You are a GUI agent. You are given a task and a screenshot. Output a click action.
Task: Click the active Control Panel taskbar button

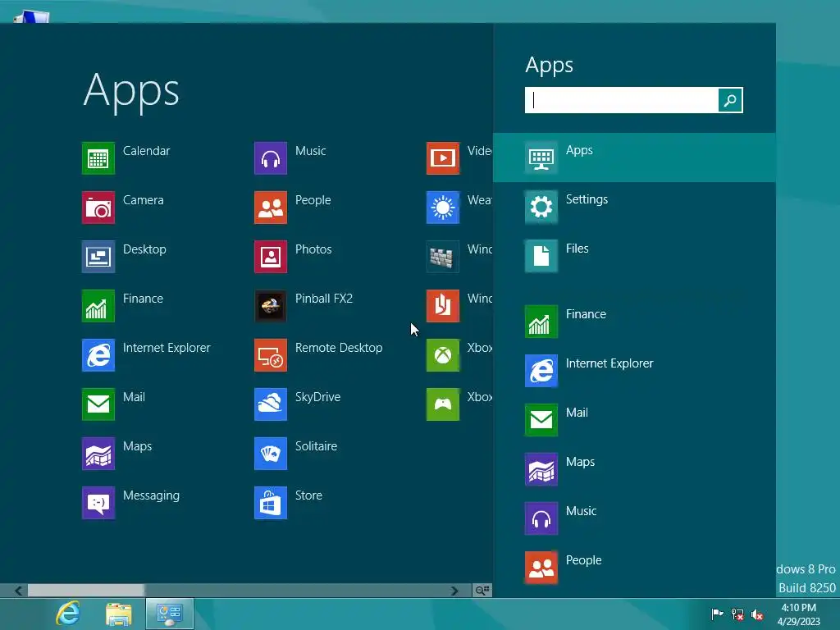pyautogui.click(x=169, y=614)
